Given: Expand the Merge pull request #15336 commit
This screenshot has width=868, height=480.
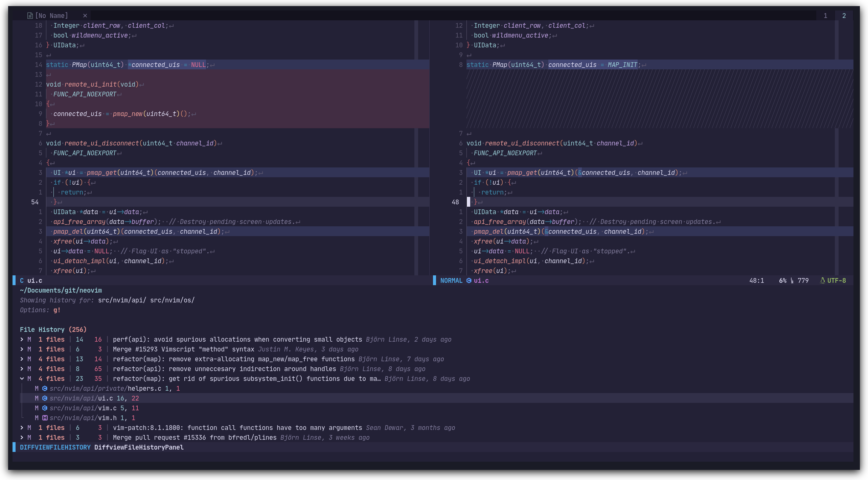Looking at the screenshot, I should (x=22, y=437).
